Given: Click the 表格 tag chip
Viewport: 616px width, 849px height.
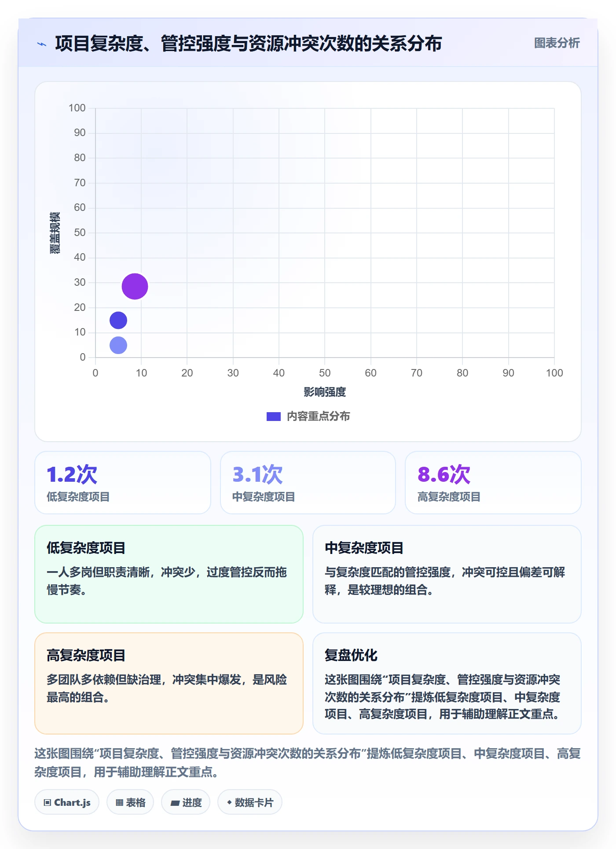Looking at the screenshot, I should pos(130,802).
